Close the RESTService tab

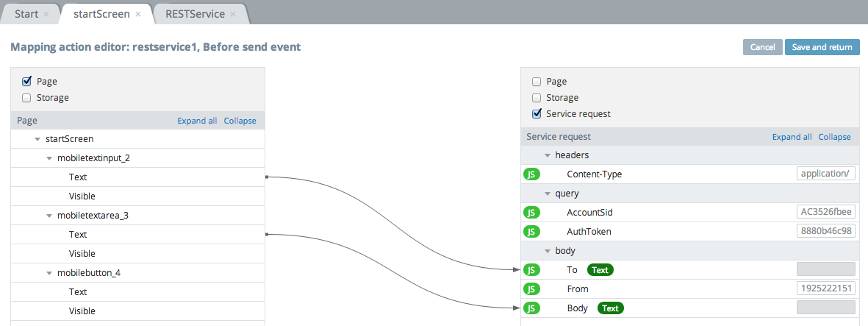pos(233,14)
